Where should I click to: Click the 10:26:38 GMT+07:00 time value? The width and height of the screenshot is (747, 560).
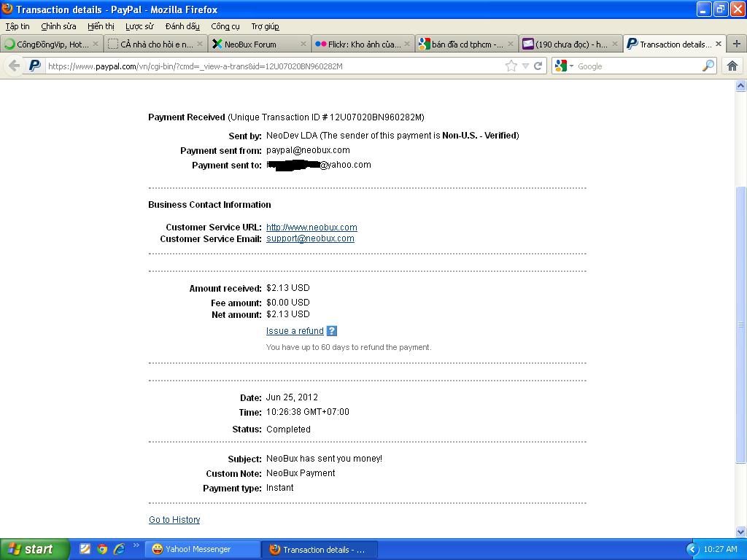click(x=308, y=412)
